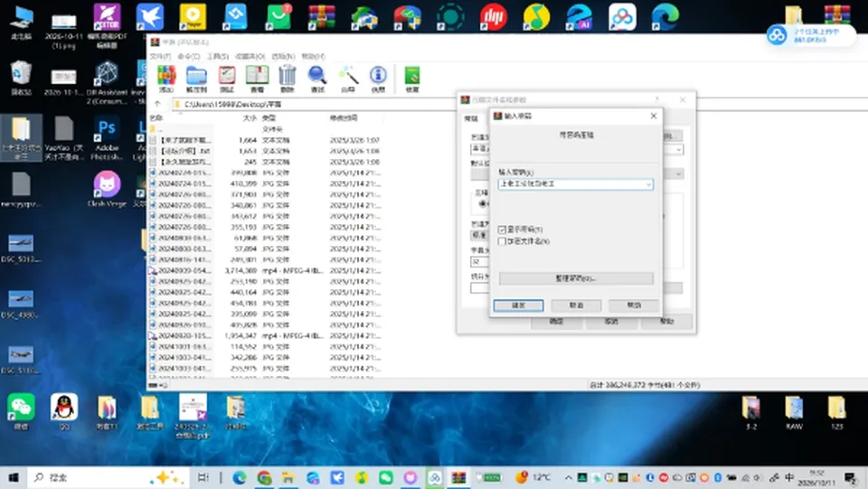This screenshot has width=868, height=489.
Task: Click the WinRAR icon on the taskbar
Action: (459, 477)
